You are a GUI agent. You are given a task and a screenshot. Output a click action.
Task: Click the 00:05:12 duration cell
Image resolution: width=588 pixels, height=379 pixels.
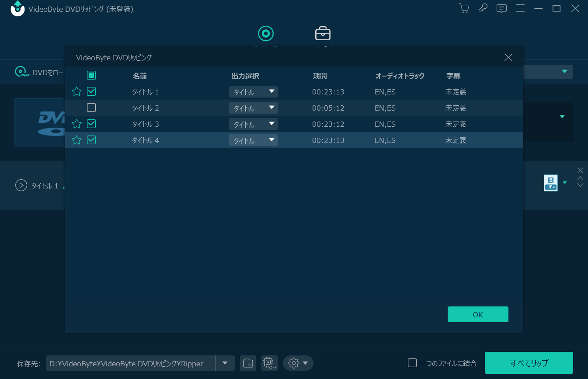click(x=328, y=108)
